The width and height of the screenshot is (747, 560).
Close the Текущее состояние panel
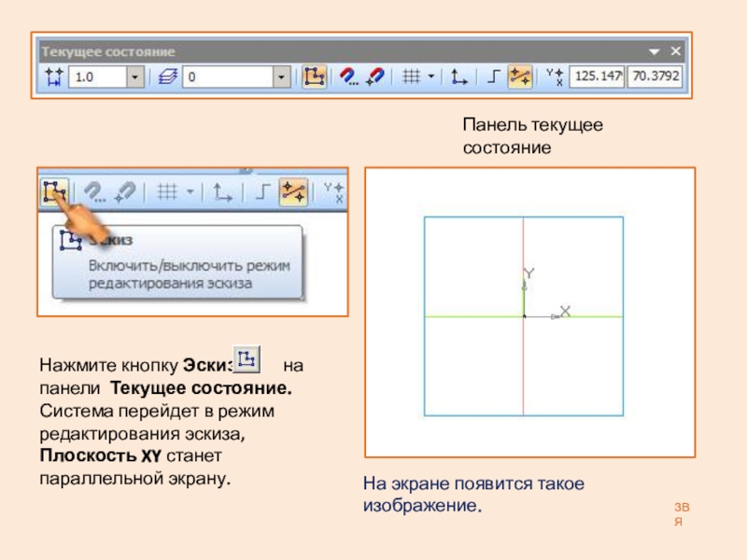tap(675, 51)
